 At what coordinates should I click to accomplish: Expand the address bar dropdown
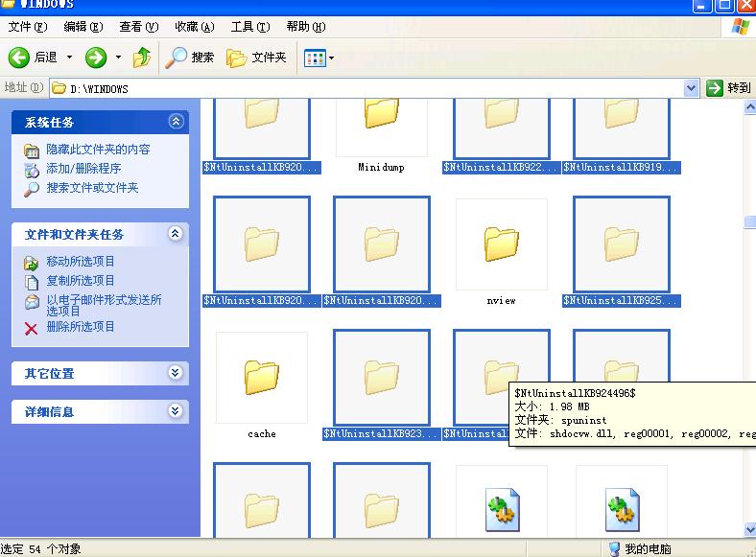(x=692, y=88)
